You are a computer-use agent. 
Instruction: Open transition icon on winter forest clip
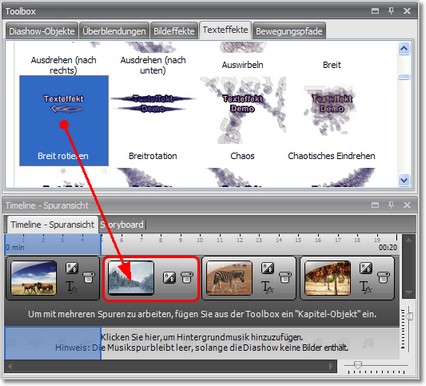pyautogui.click(x=169, y=277)
